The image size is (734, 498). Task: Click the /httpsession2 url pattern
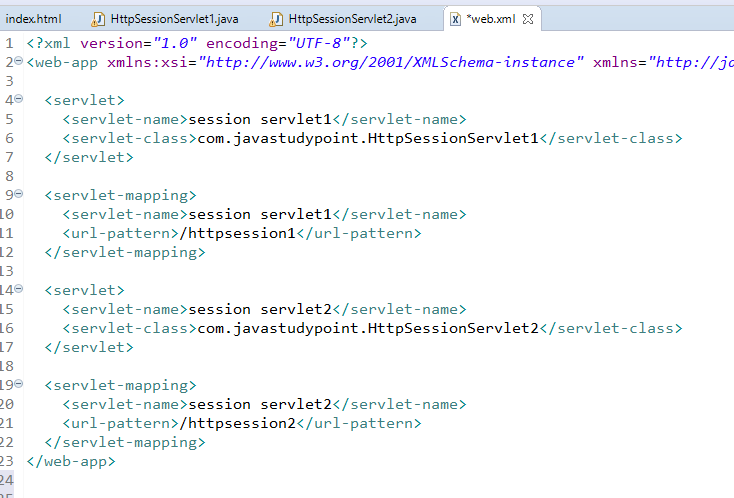coord(238,423)
